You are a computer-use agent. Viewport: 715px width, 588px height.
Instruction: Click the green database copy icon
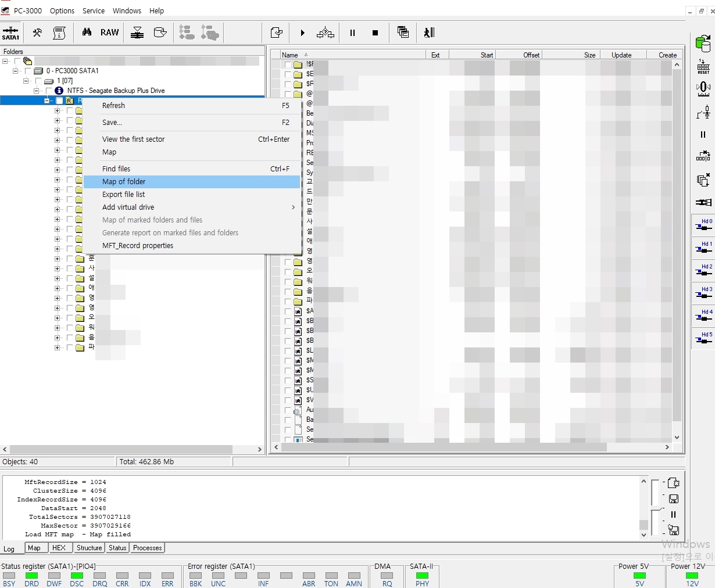(703, 44)
